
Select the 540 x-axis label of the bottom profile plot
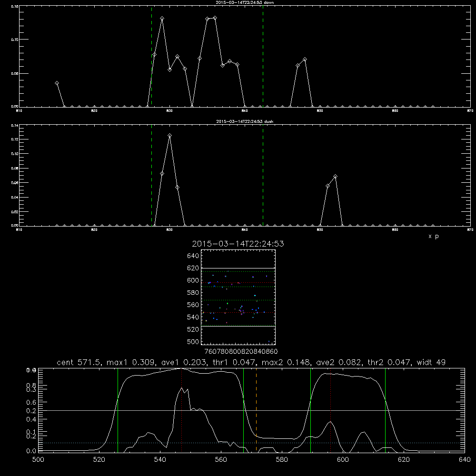[160, 460]
